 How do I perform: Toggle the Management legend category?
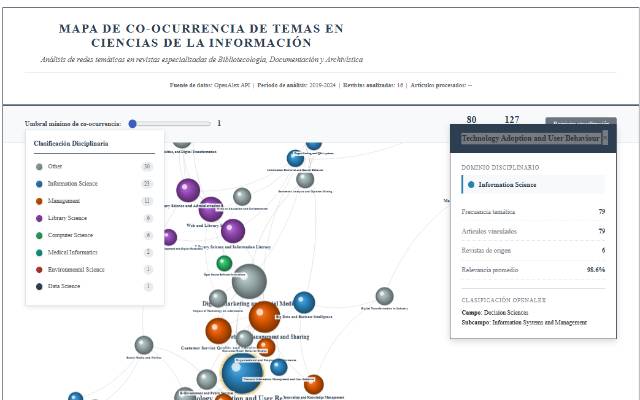92,201
